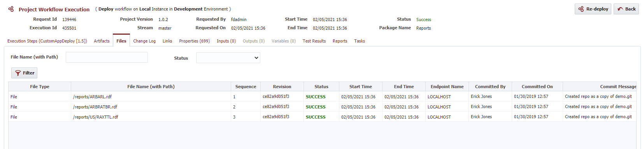Click the File Name (with Path) input
Viewport: 644px width, 149px height.
(107, 57)
